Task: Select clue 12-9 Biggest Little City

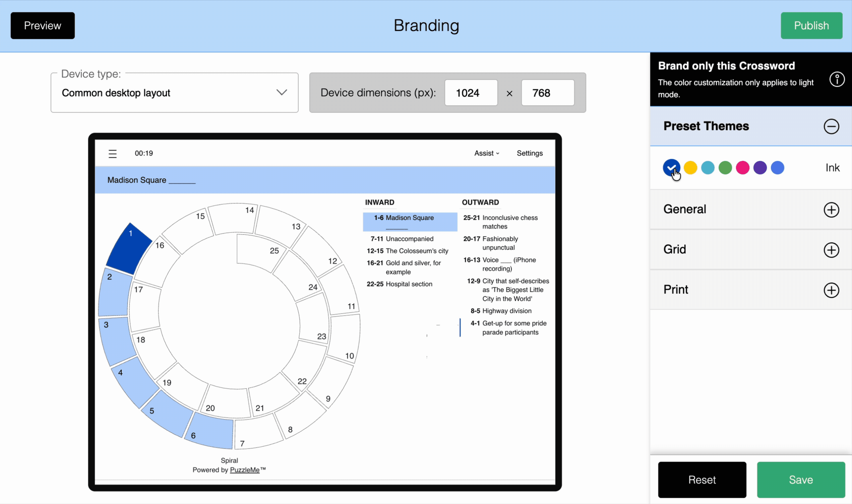Action: pyautogui.click(x=507, y=290)
